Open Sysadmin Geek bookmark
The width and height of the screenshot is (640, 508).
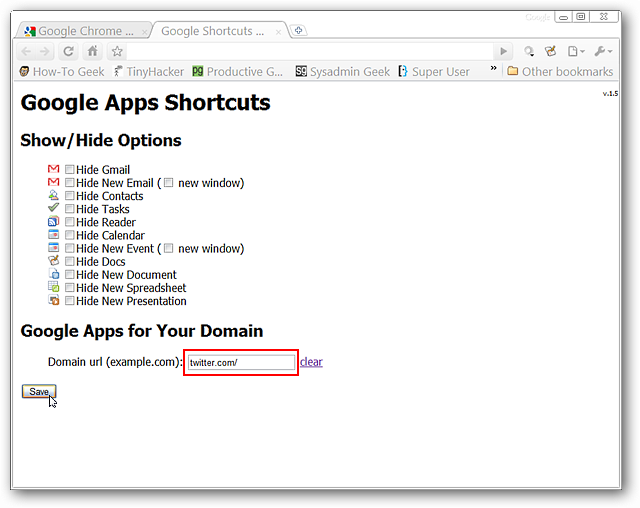pyautogui.click(x=342, y=72)
